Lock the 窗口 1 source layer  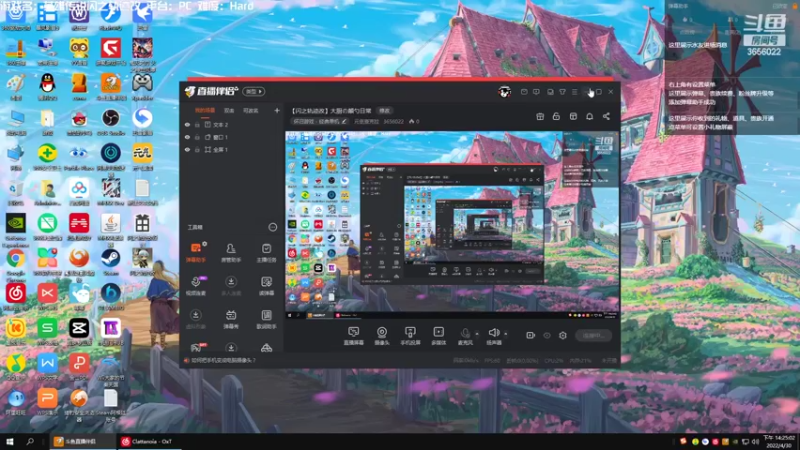coord(197,137)
